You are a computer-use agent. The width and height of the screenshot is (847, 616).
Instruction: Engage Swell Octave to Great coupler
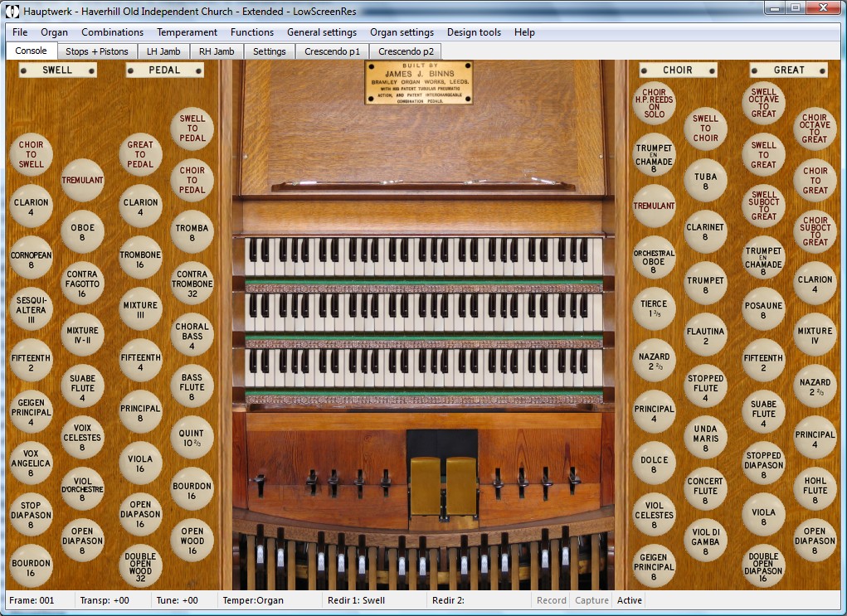pos(764,103)
